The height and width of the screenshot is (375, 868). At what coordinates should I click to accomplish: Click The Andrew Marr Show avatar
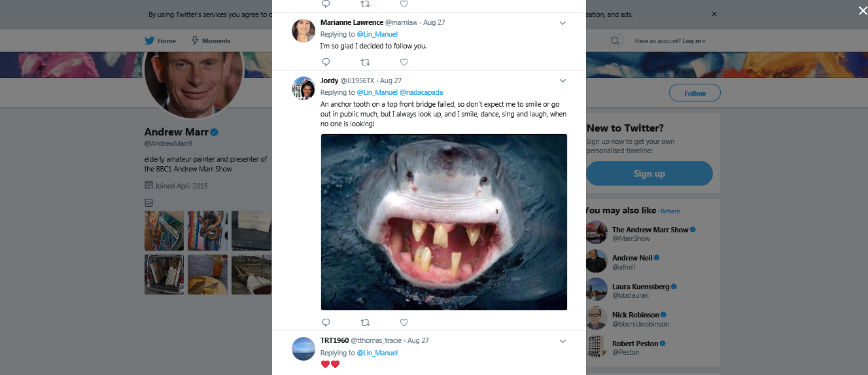[x=597, y=232]
